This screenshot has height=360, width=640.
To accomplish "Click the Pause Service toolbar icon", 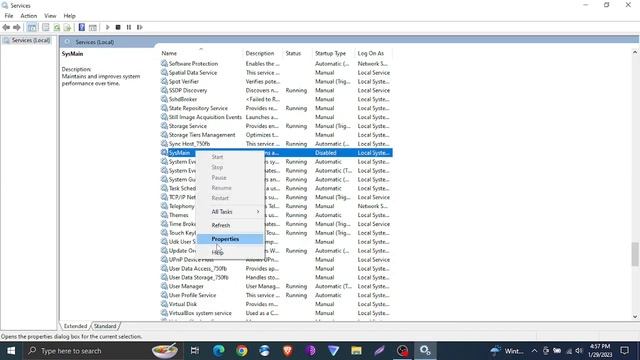I will pyautogui.click(x=129, y=27).
